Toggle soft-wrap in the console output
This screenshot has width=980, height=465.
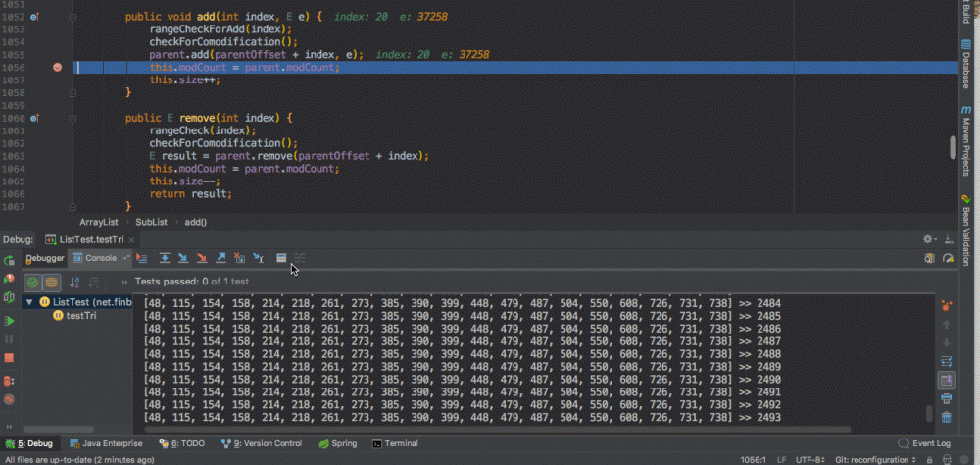coord(947,361)
